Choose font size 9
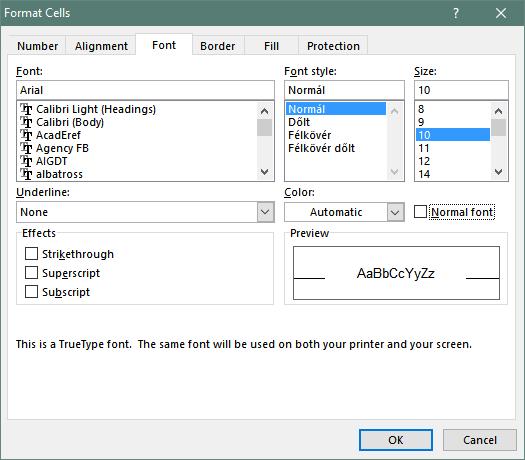 [453, 122]
